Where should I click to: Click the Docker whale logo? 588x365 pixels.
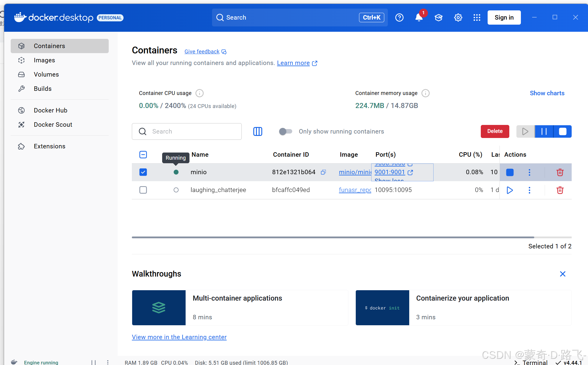20,17
